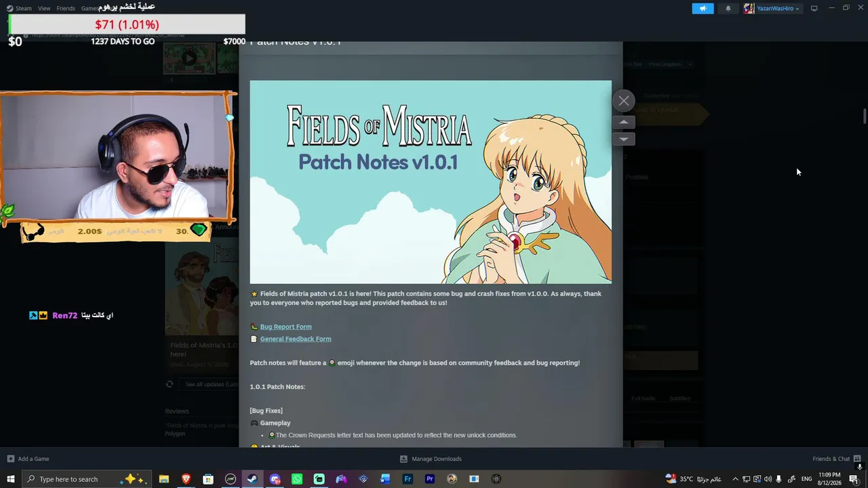Click the microphone icon in system tray

(x=779, y=479)
